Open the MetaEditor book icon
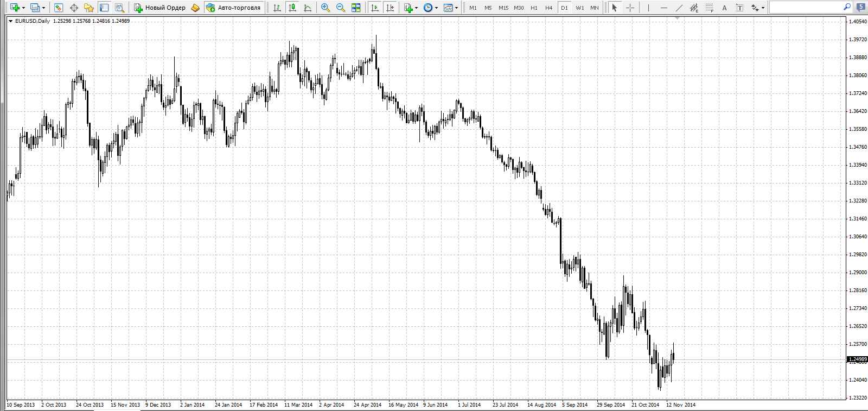Screen dimensions: 868x411 click(x=195, y=8)
